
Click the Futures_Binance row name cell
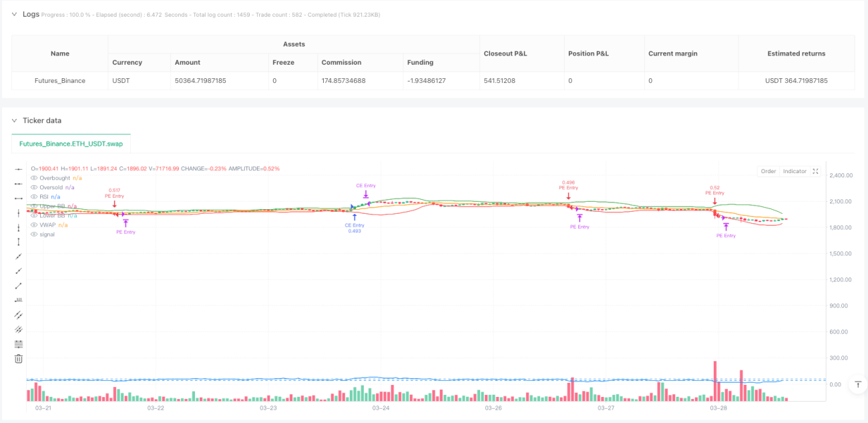tap(60, 81)
